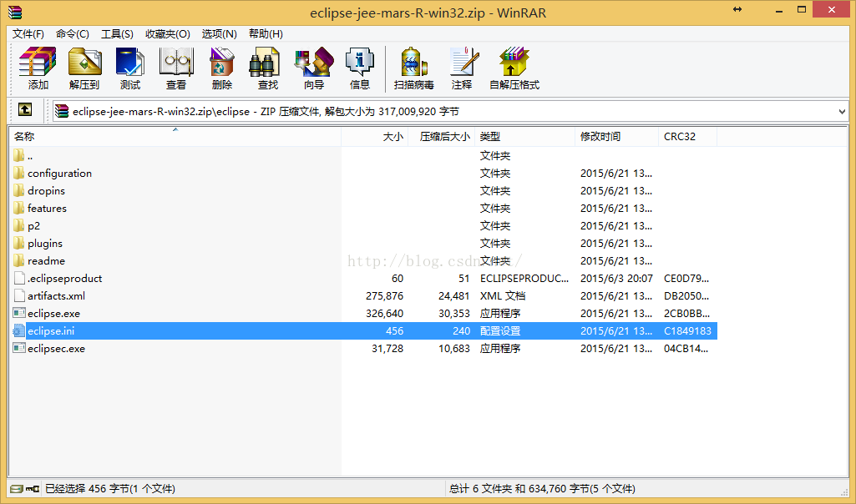The image size is (856, 504).
Task: Click the 解压到 (Extract To) icon
Action: pos(84,61)
